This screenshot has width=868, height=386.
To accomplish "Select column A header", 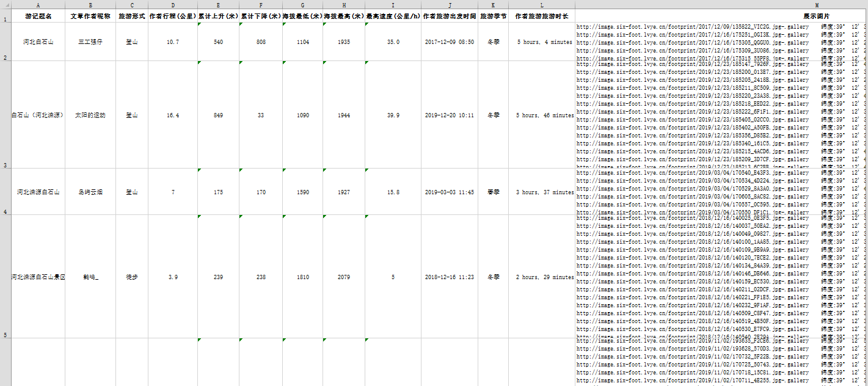I will point(38,4).
